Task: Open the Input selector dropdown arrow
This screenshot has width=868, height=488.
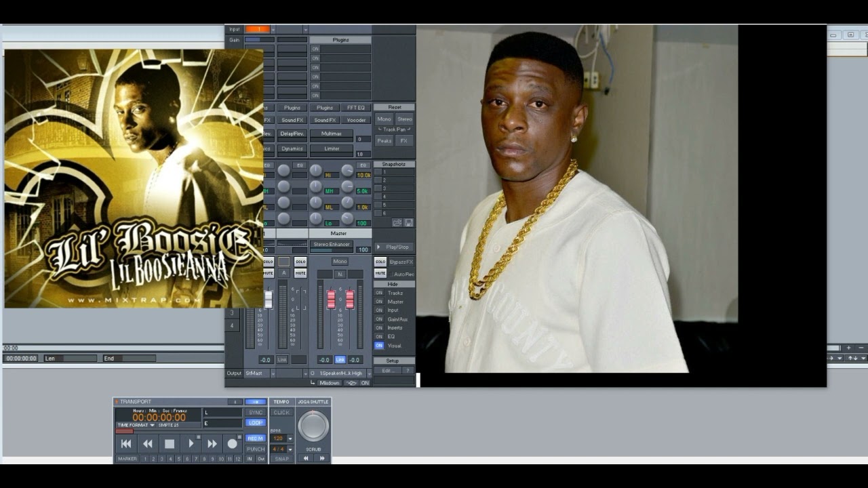Action: (274, 29)
